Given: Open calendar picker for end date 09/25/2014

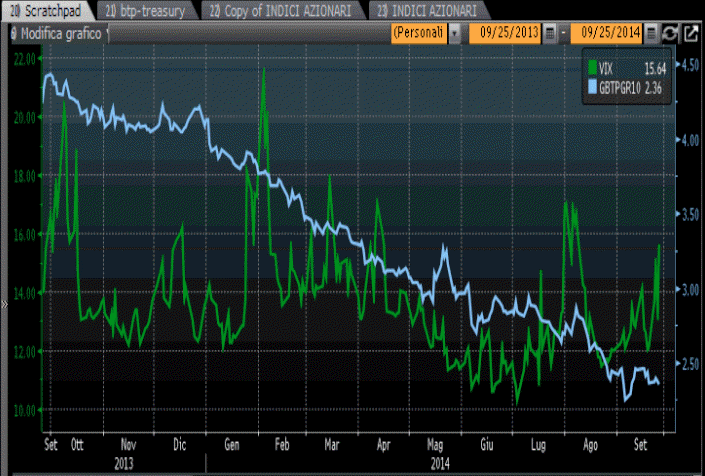Looking at the screenshot, I should click(651, 33).
